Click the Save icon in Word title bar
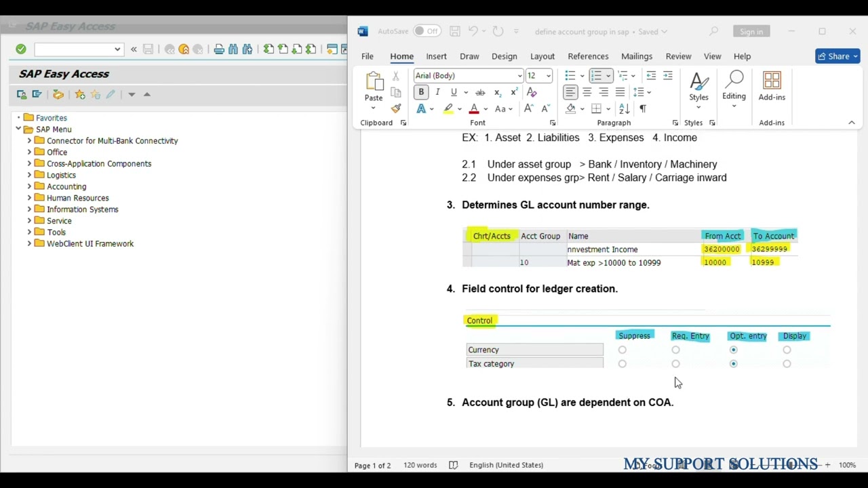Viewport: 868px width, 488px height. (x=455, y=31)
